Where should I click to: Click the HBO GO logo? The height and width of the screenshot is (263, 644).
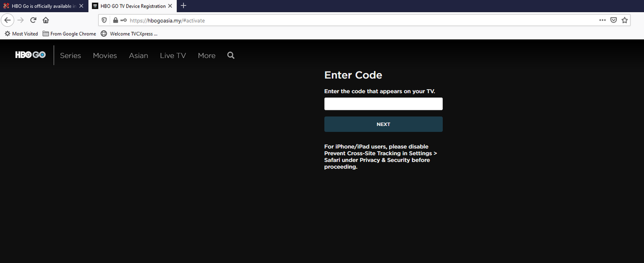coord(30,55)
